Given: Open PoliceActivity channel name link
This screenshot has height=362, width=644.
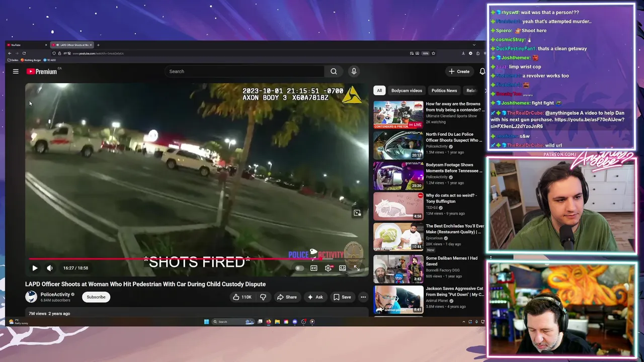Looking at the screenshot, I should (x=55, y=295).
